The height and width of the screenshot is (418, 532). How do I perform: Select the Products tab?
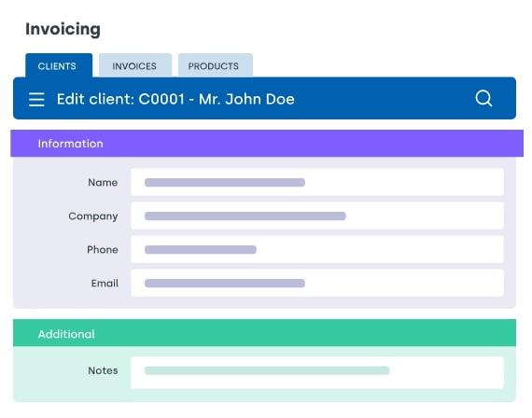click(x=215, y=66)
